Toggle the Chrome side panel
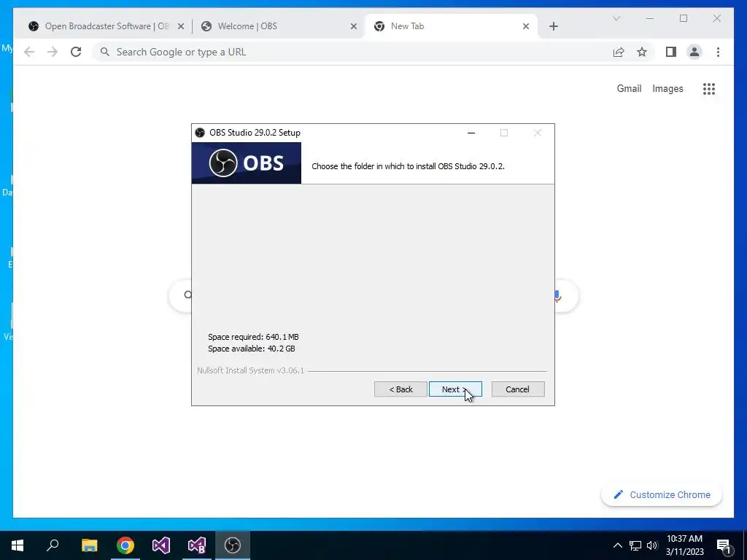Image resolution: width=747 pixels, height=560 pixels. click(x=671, y=52)
